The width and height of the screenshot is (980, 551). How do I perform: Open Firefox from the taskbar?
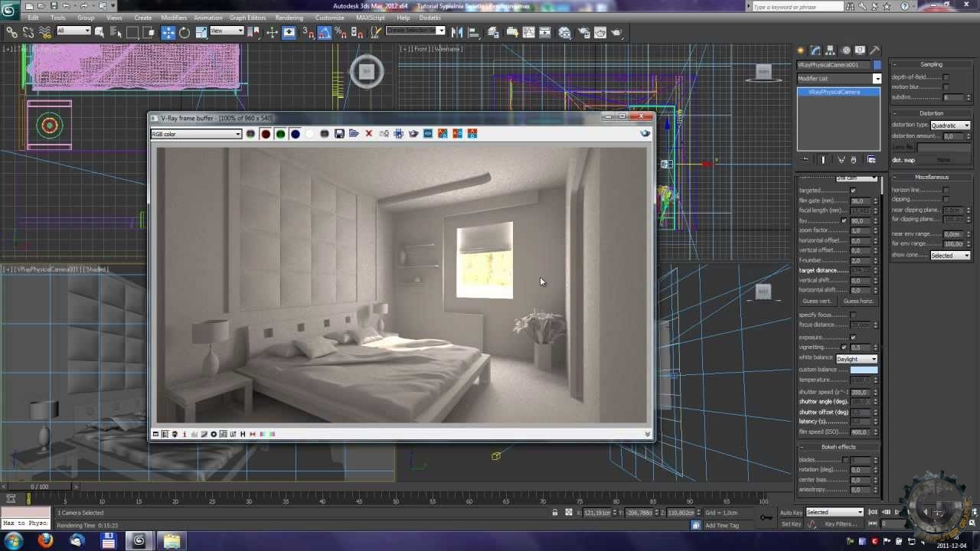(45, 541)
